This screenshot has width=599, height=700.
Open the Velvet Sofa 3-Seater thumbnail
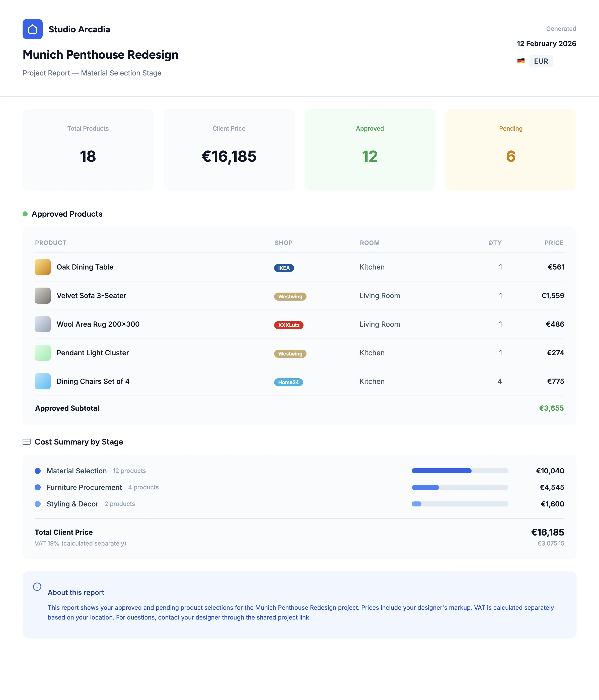coord(43,296)
